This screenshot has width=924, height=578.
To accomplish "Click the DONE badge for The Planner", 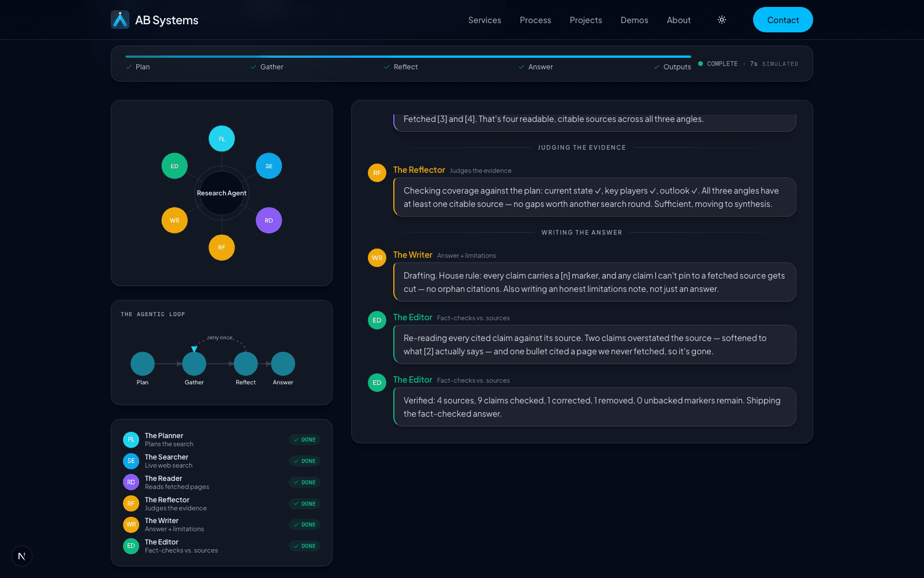I will click(304, 440).
